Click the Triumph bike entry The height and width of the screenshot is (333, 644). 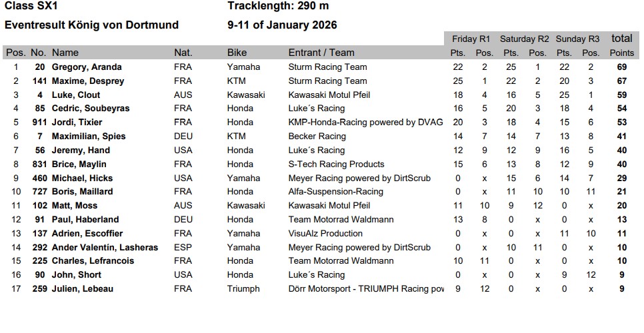tap(243, 289)
